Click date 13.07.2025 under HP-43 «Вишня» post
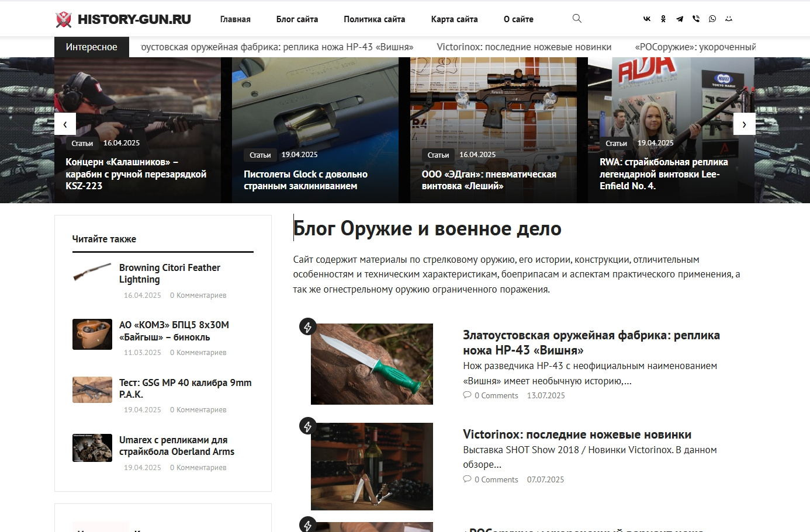The image size is (810, 532). (546, 395)
